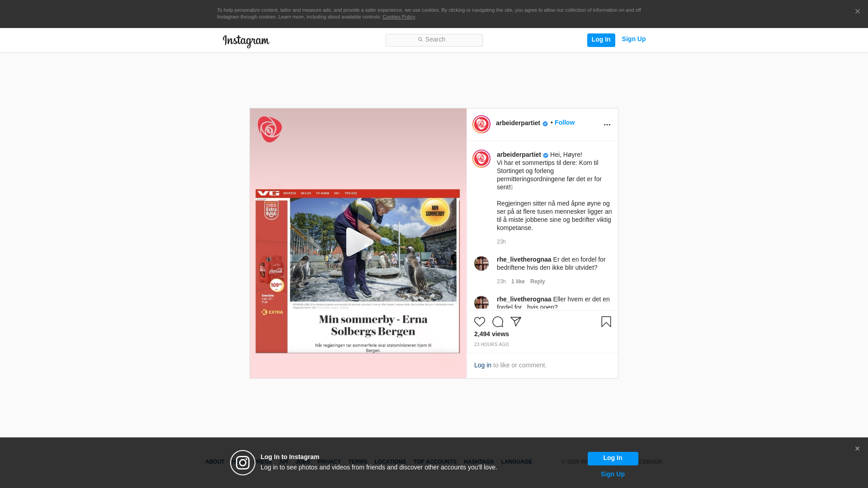Open the Cookies Policy link
The width and height of the screenshot is (868, 488).
click(x=399, y=17)
